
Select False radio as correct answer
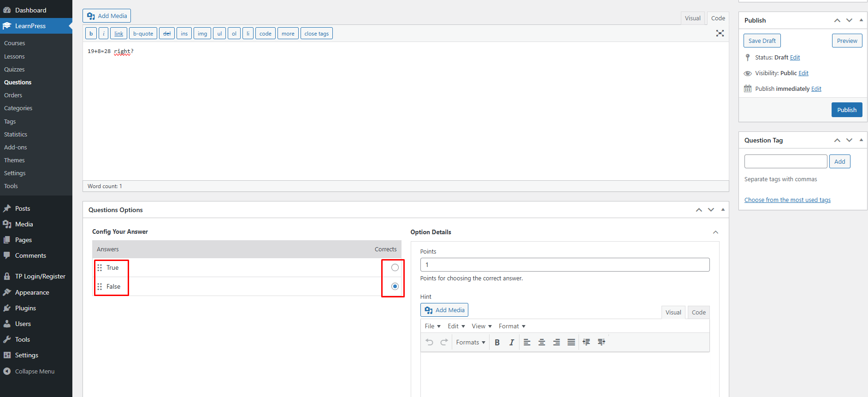(x=395, y=286)
